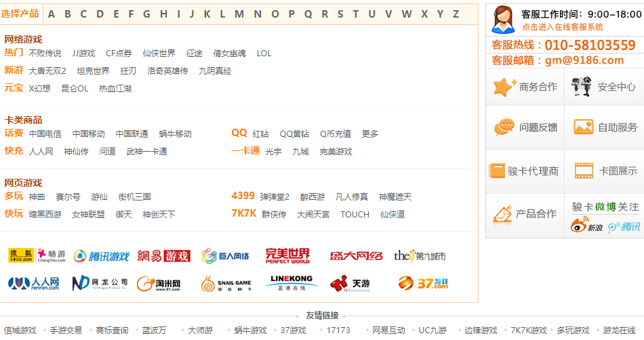
Task: Open the LINEKONG 蓝港在线 logo
Action: point(291,282)
